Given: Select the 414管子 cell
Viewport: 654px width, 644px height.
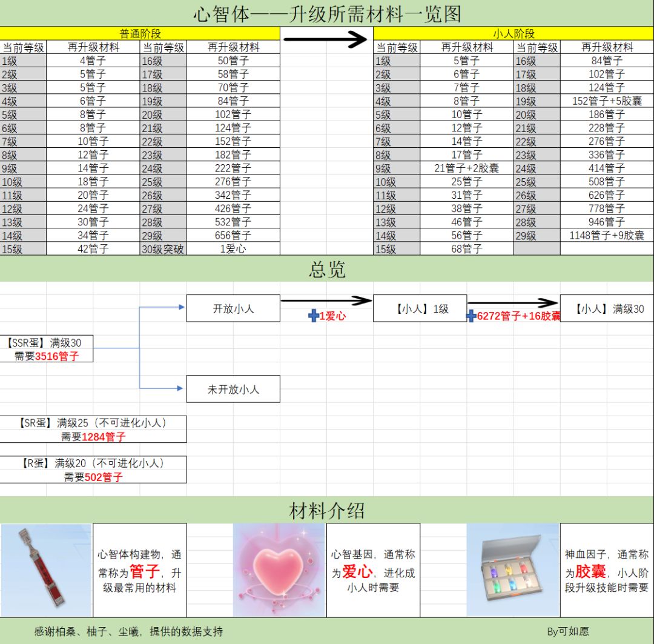Looking at the screenshot, I should tap(607, 168).
